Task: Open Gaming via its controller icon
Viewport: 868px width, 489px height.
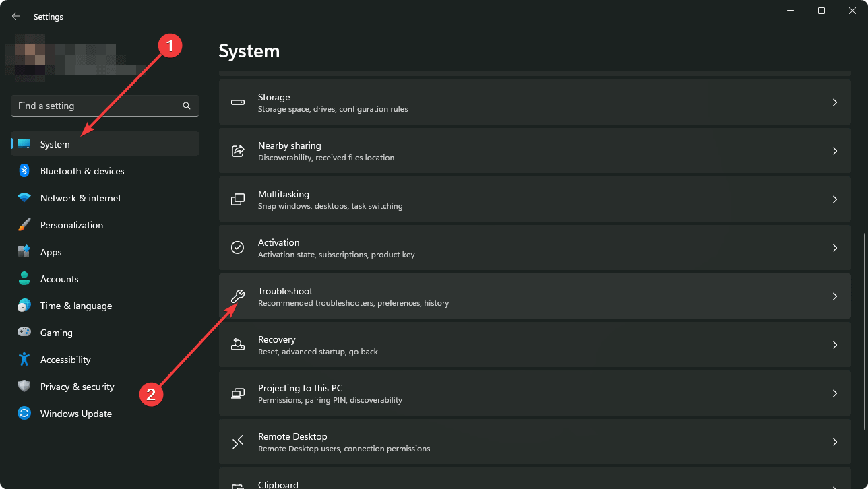Action: click(24, 333)
